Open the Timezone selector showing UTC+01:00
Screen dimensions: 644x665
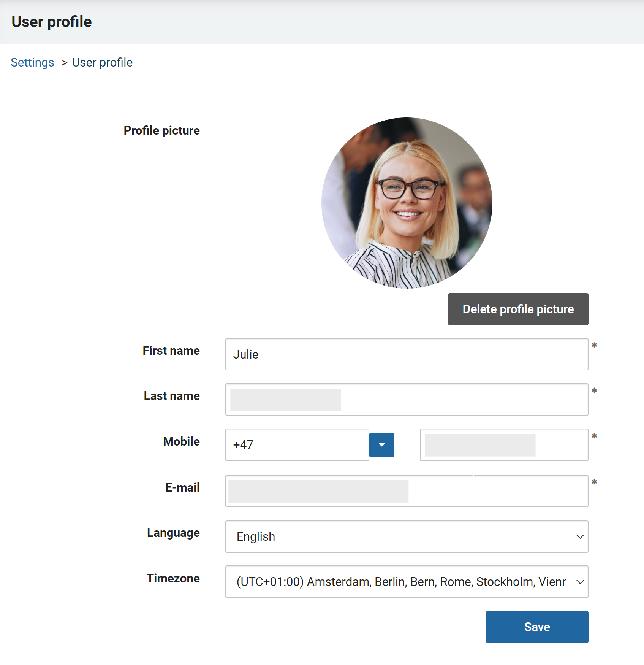pos(407,582)
